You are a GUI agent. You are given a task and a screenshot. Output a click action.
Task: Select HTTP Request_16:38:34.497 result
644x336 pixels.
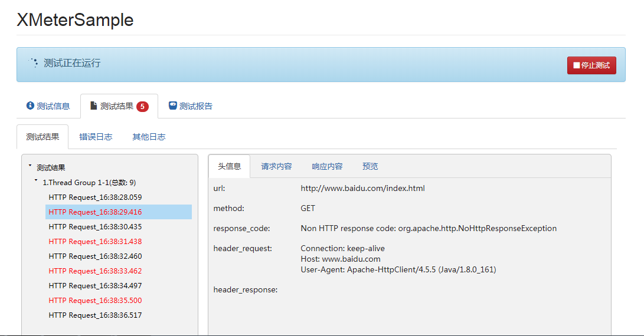pyautogui.click(x=95, y=285)
